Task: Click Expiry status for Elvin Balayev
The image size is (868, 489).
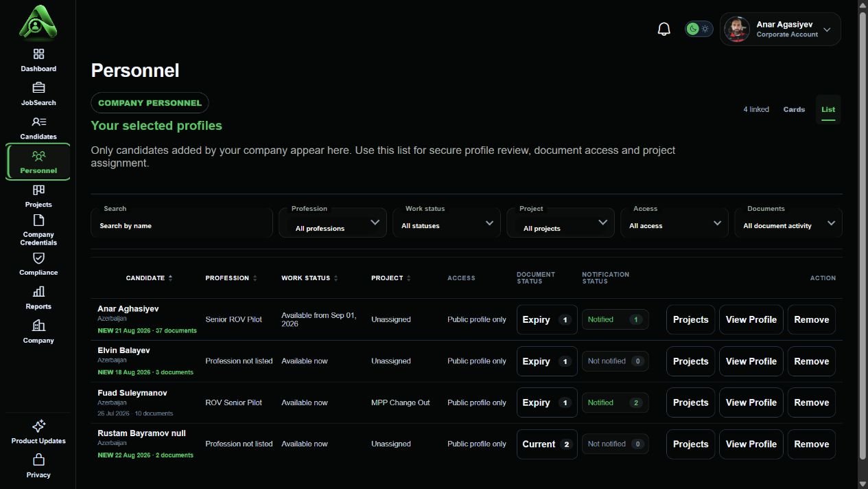Action: pyautogui.click(x=547, y=361)
